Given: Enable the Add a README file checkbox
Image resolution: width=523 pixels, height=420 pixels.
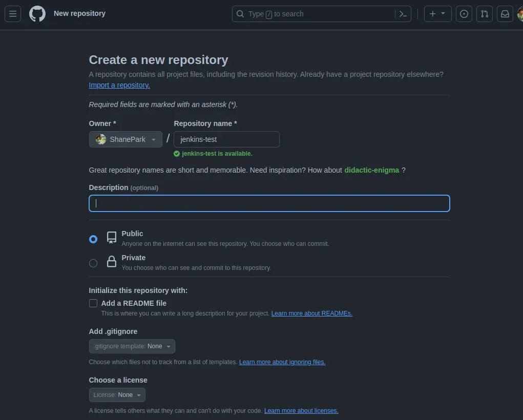Looking at the screenshot, I should pos(93,303).
